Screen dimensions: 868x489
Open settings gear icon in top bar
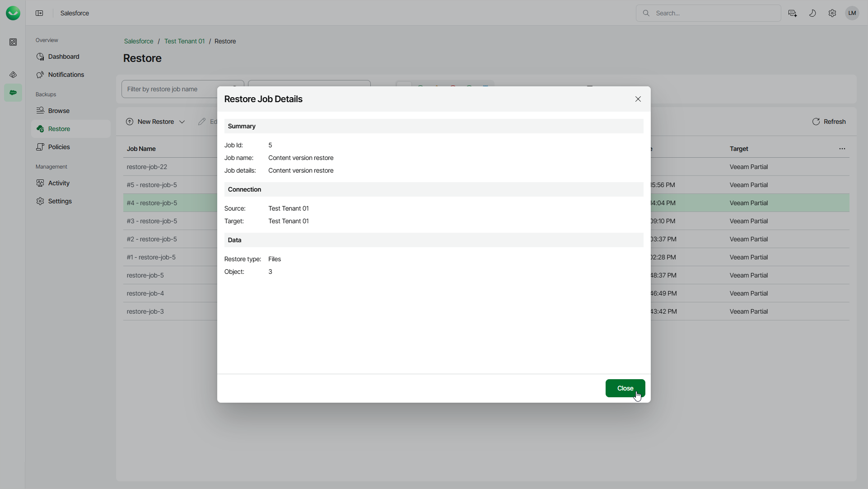pos(832,13)
